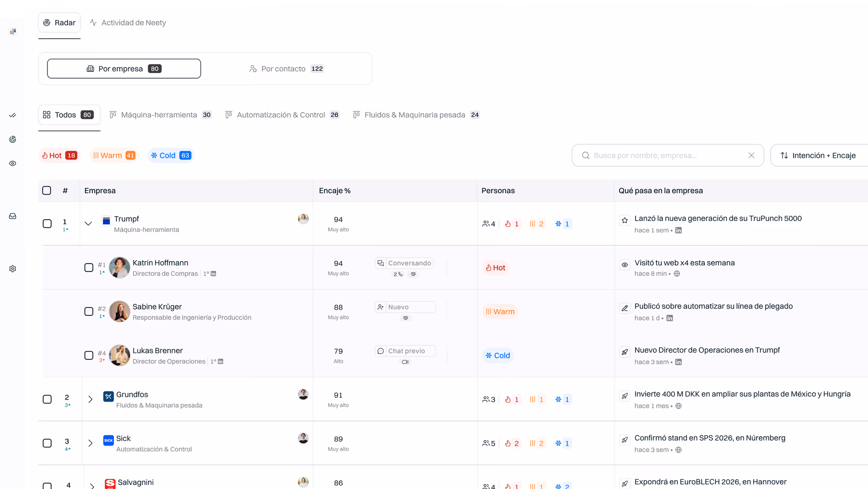Switch to the 'Por contacto' view
868x489 pixels.
(x=286, y=69)
